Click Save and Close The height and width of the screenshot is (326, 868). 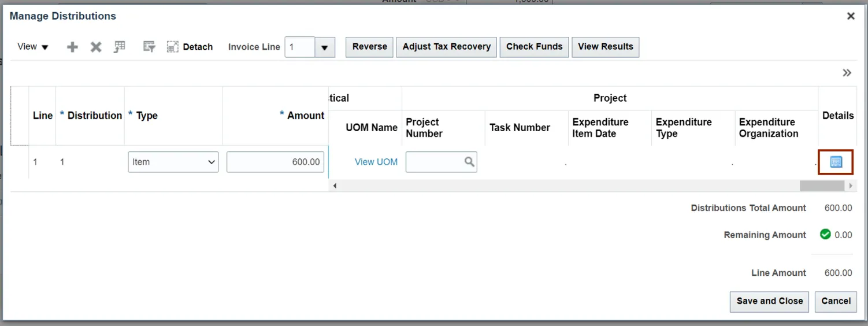[769, 301]
